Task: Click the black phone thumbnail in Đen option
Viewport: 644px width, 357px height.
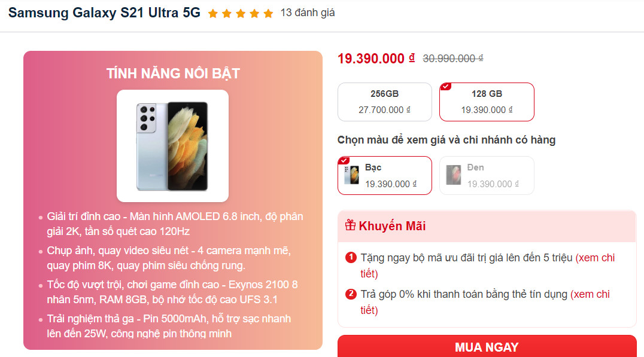Action: point(454,175)
